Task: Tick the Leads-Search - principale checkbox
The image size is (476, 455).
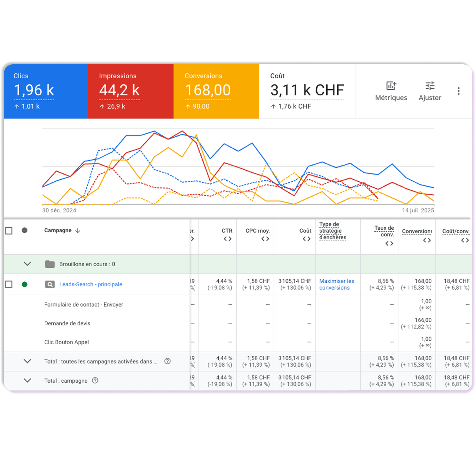Action: 9,284
